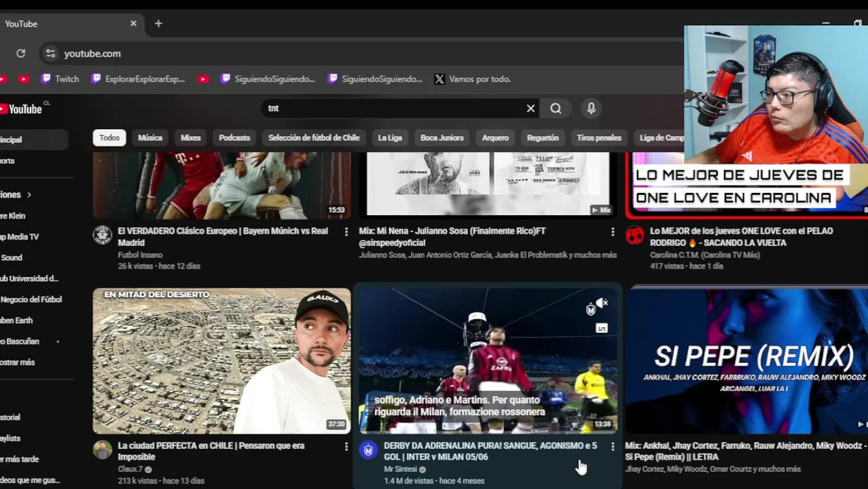This screenshot has width=868, height=489.
Task: Reload the page with the refresh icon
Action: click(21, 53)
